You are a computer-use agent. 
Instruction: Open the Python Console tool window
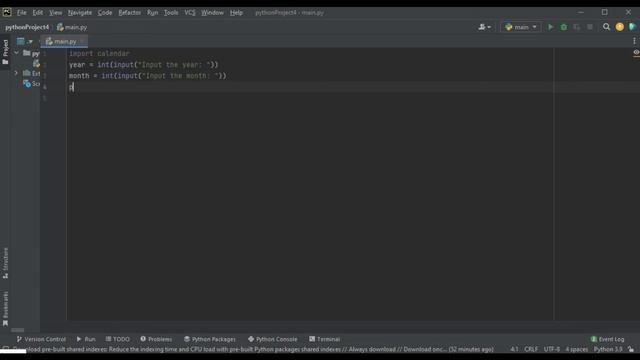pos(272,339)
